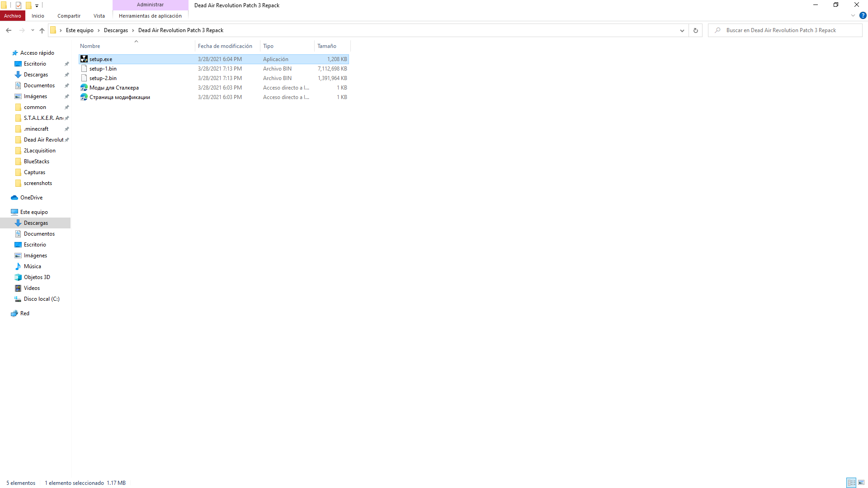868x488 pixels.
Task: Click Descargas in the breadcrumb path
Action: point(116,30)
